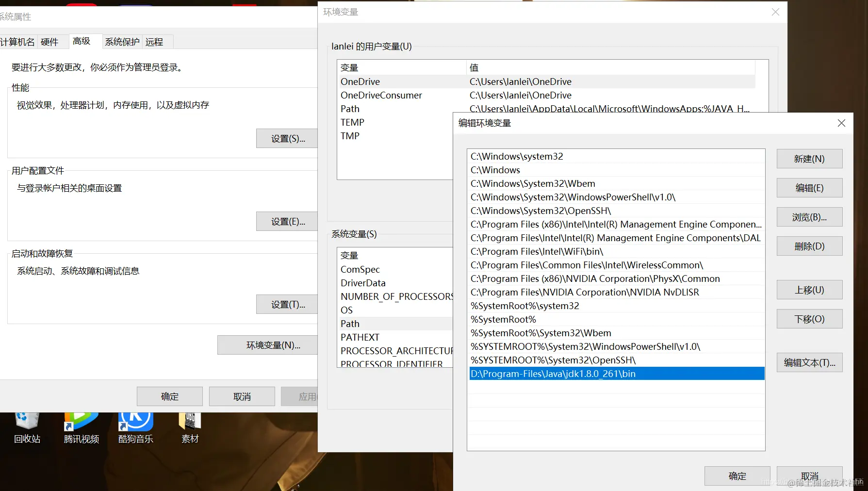The height and width of the screenshot is (491, 868).
Task: Click the 环境变量(N)... button
Action: tap(267, 345)
